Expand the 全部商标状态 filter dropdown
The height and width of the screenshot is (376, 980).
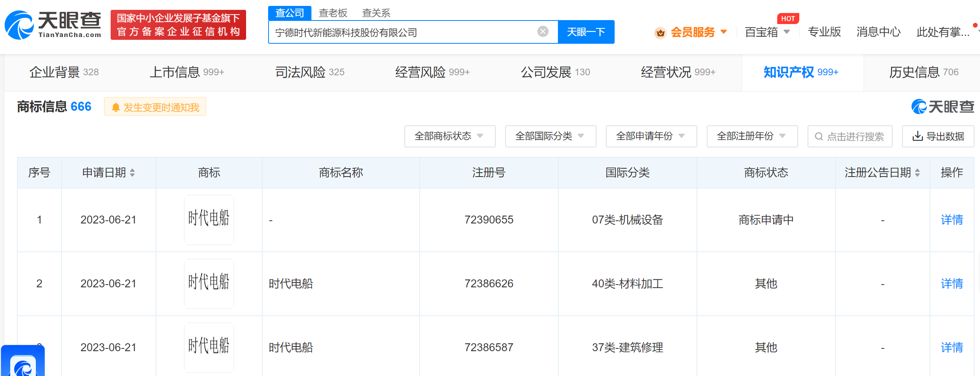[450, 136]
